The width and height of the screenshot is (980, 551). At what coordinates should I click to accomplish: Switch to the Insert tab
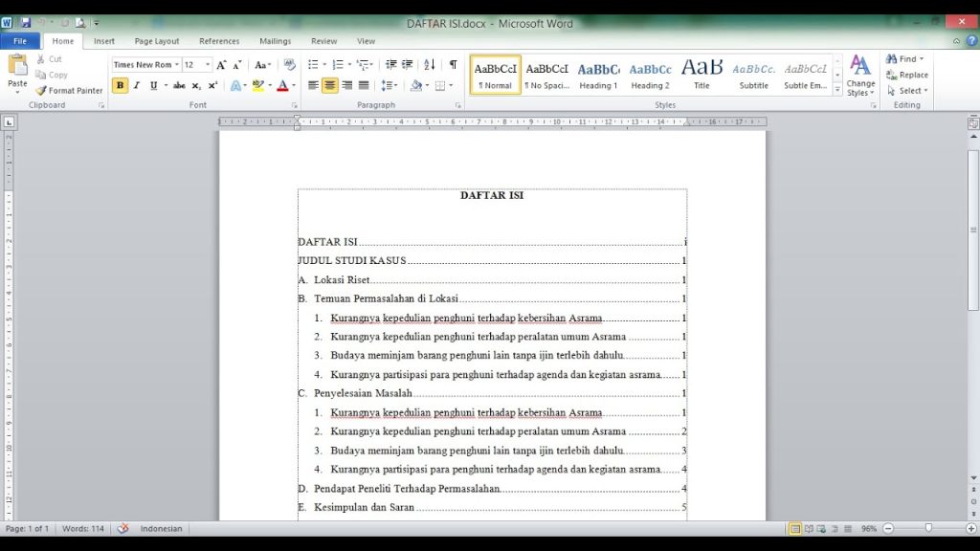click(103, 41)
